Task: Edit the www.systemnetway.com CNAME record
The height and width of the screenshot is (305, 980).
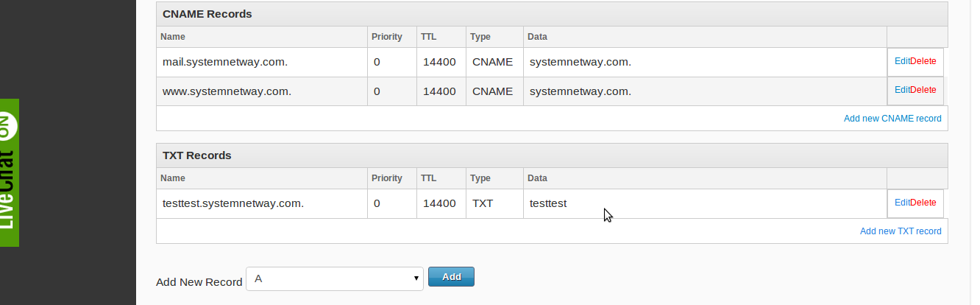Action: point(901,90)
